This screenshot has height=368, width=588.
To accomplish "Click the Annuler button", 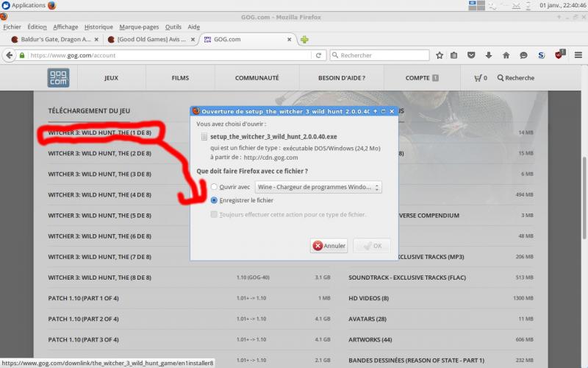I will point(329,246).
